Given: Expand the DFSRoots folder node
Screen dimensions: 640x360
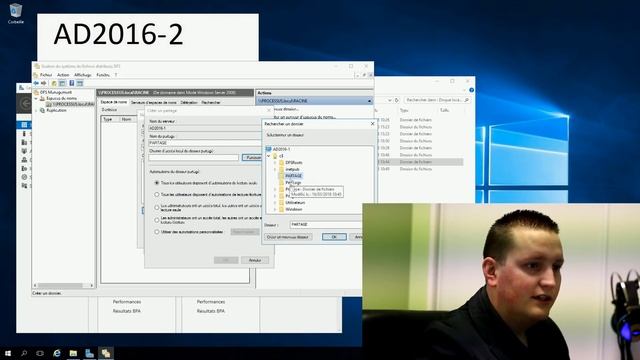Looking at the screenshot, I should (275, 162).
